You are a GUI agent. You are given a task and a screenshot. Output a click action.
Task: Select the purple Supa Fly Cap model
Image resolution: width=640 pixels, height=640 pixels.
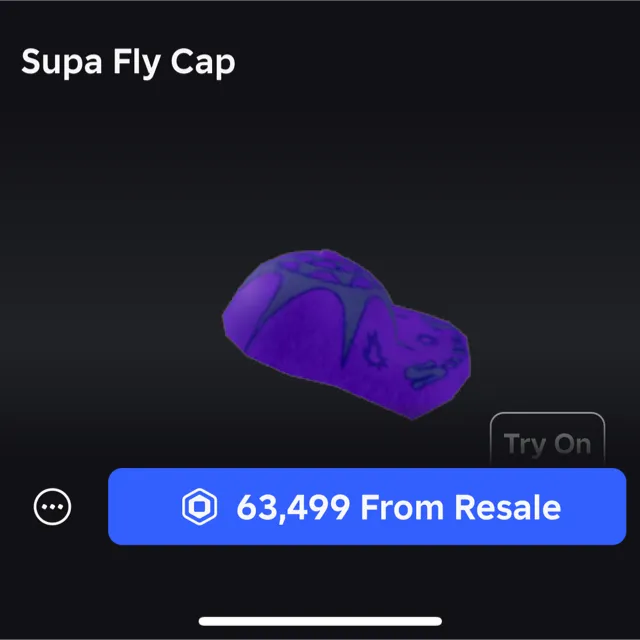[346, 334]
